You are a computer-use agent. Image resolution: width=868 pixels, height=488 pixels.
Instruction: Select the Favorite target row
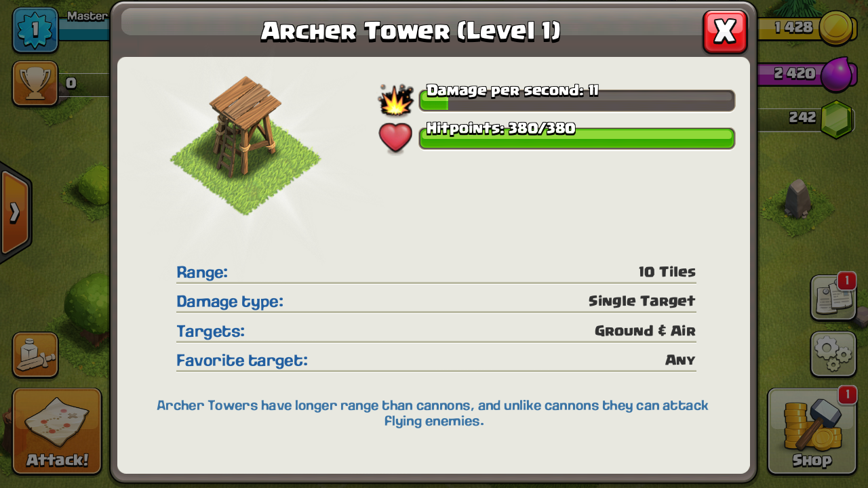pyautogui.click(x=436, y=360)
